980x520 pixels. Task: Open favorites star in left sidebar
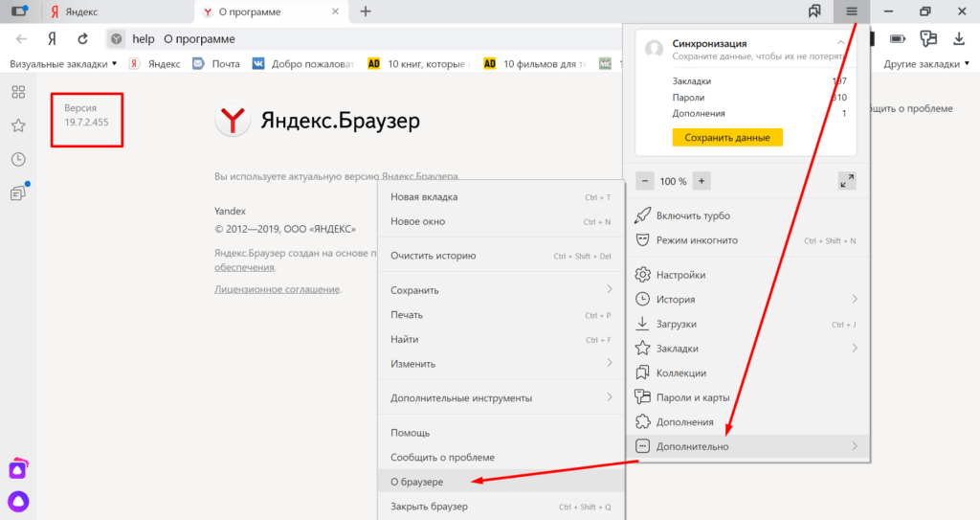(18, 125)
